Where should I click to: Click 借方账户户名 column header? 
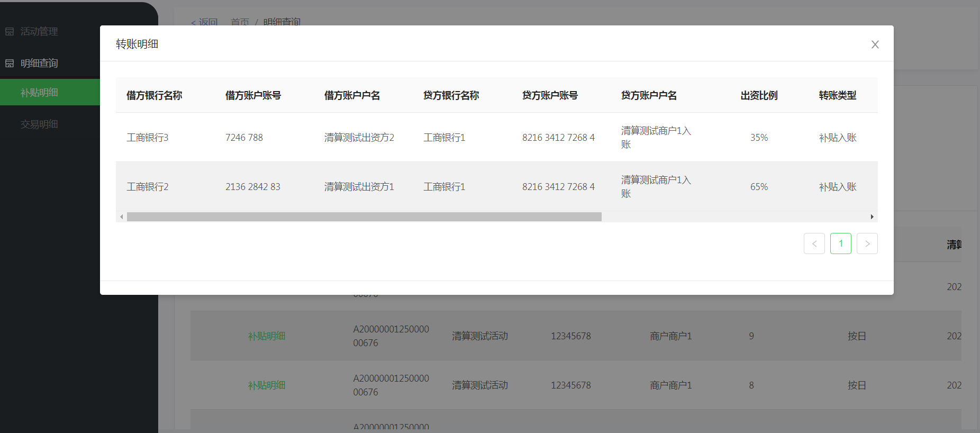(352, 95)
